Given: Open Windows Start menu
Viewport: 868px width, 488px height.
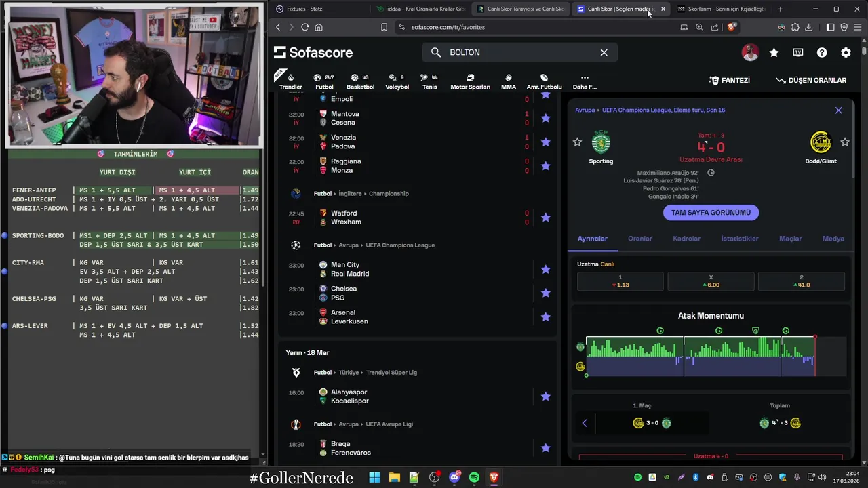Looking at the screenshot, I should [374, 477].
